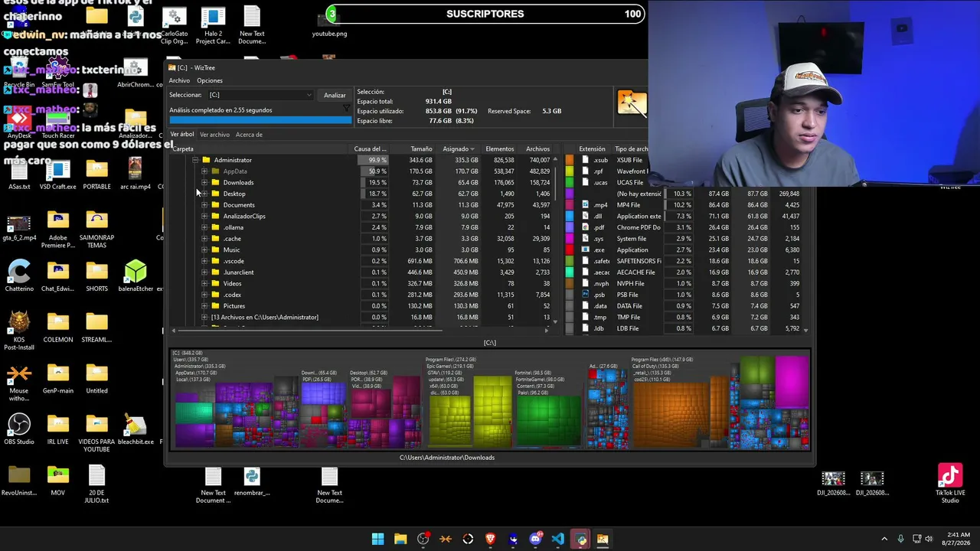Open the Chatterino desktop icon
Screen dimensions: 980x551
[x=19, y=275]
